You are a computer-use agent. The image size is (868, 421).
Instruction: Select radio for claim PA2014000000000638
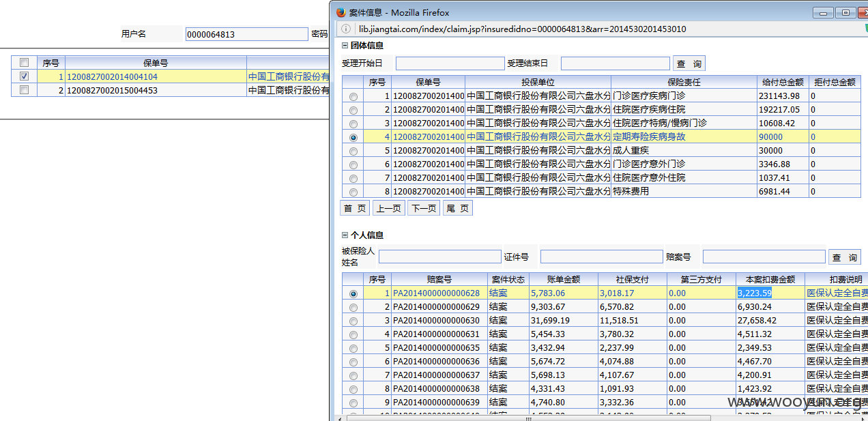(x=353, y=390)
